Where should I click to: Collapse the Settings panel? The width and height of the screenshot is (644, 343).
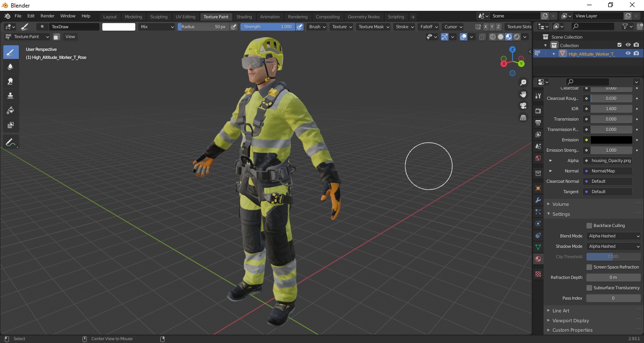tap(561, 214)
